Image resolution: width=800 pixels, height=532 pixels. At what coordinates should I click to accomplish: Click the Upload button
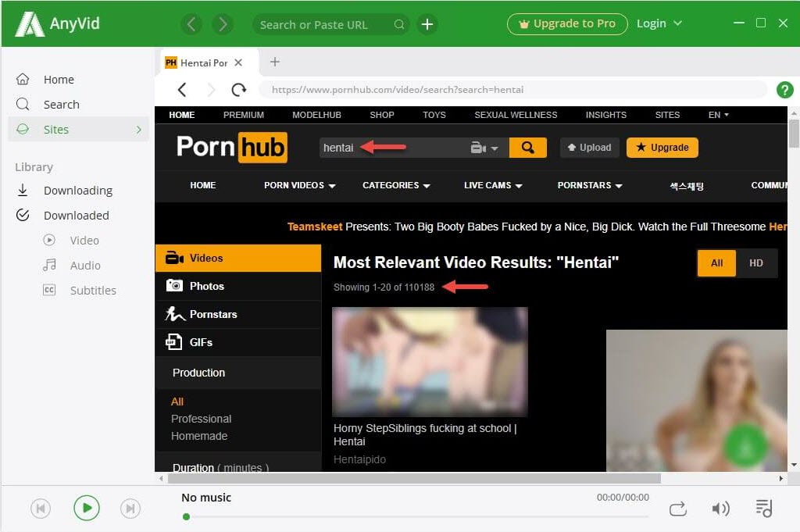tap(589, 148)
